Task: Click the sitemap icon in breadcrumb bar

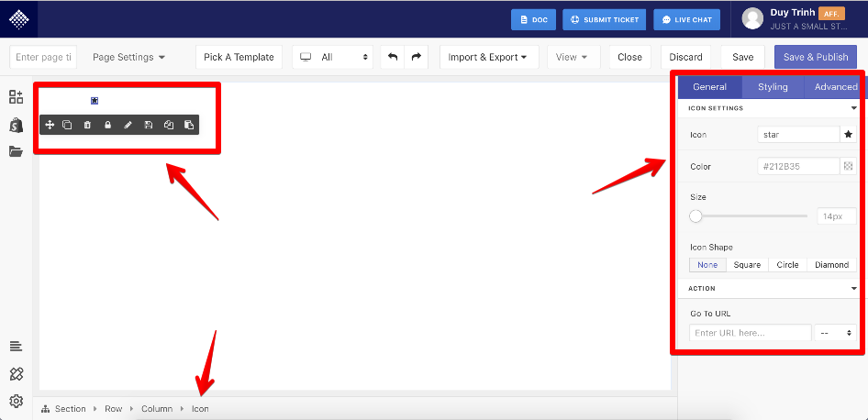Action: [46, 409]
